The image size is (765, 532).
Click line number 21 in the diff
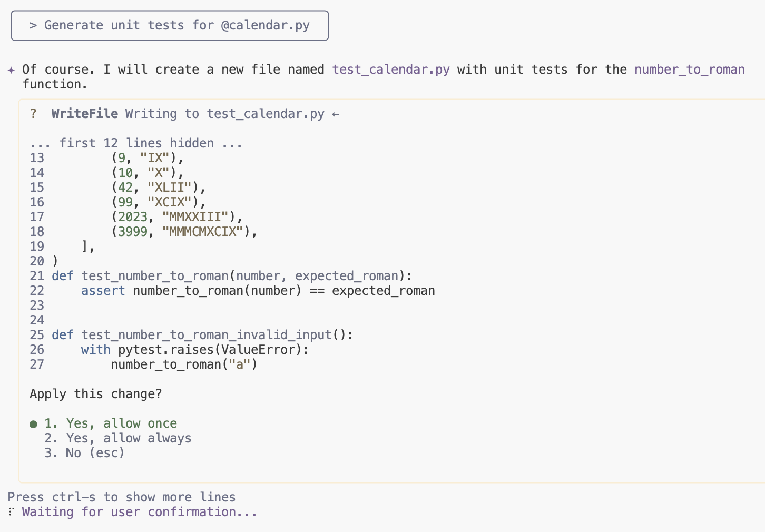(37, 276)
